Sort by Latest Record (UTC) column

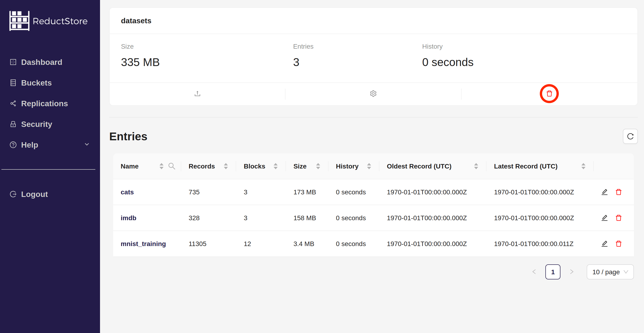[x=583, y=166]
